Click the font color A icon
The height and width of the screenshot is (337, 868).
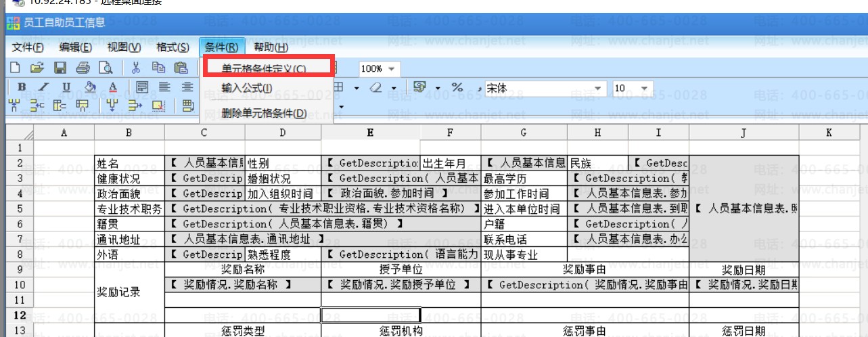[x=113, y=87]
